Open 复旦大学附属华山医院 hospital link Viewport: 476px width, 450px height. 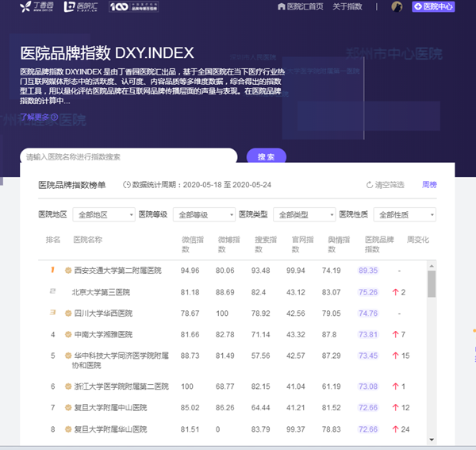click(x=110, y=429)
